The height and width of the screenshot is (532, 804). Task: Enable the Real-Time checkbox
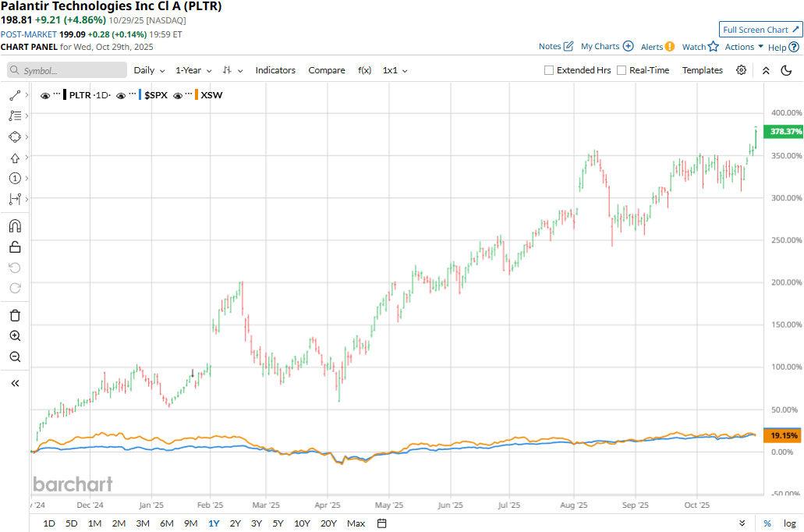pyautogui.click(x=622, y=70)
